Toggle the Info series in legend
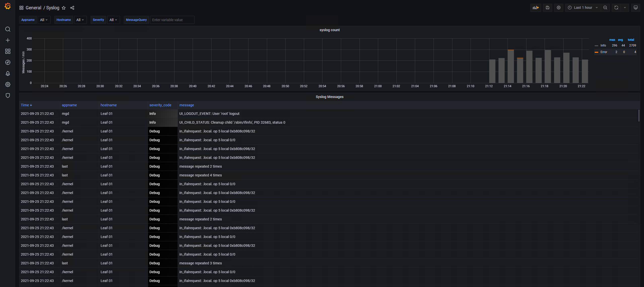This screenshot has width=644, height=287. coord(603,45)
